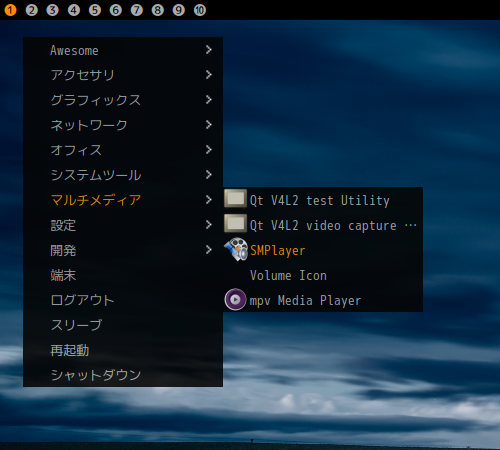Select Volume Icon from multimedia submenu
Image resolution: width=500 pixels, height=450 pixels.
click(323, 275)
